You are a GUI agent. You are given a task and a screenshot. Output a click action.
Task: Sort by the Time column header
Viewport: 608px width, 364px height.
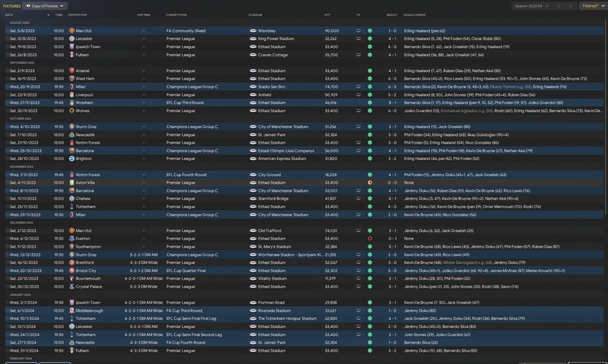point(58,15)
